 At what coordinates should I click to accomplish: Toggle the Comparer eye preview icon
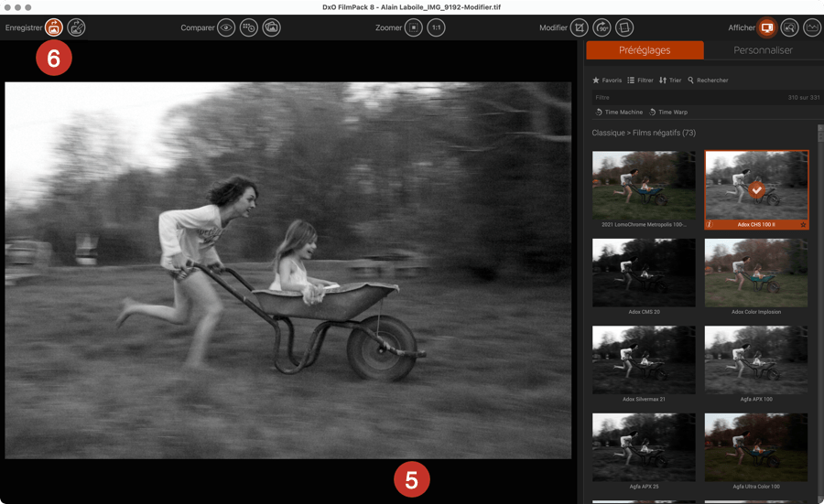click(x=226, y=27)
